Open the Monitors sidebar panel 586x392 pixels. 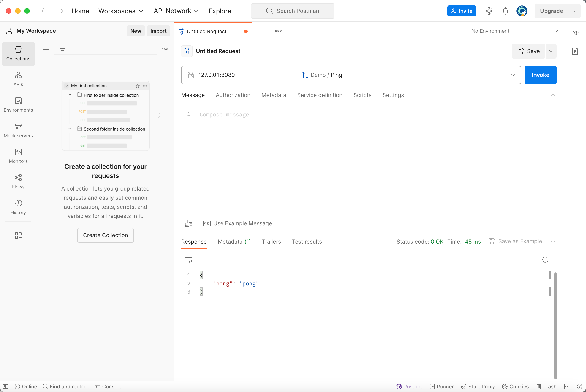(18, 156)
